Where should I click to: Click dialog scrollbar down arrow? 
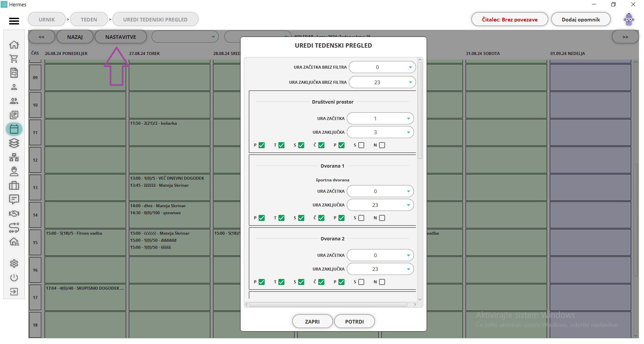(420, 299)
